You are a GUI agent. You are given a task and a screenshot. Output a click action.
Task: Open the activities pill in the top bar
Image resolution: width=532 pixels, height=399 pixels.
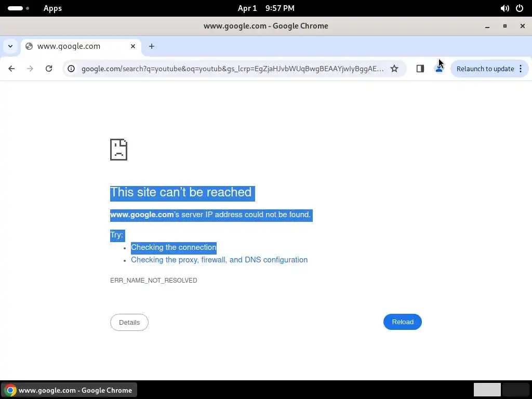[18, 8]
